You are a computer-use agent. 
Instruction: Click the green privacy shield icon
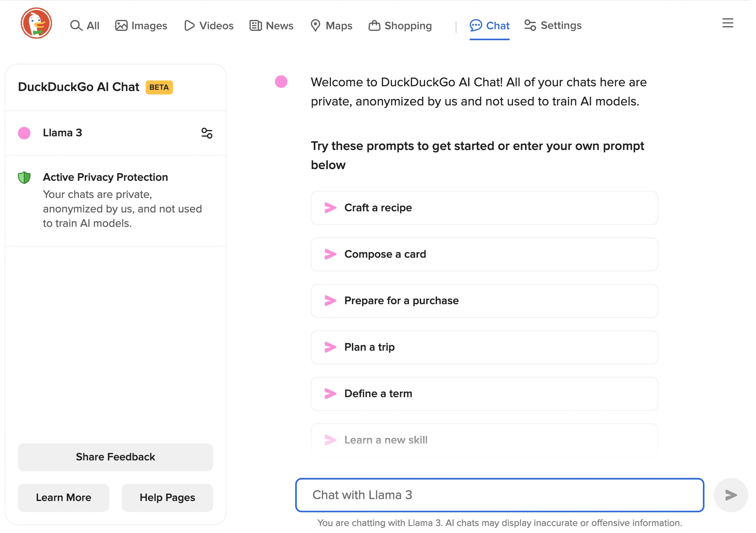pos(24,177)
